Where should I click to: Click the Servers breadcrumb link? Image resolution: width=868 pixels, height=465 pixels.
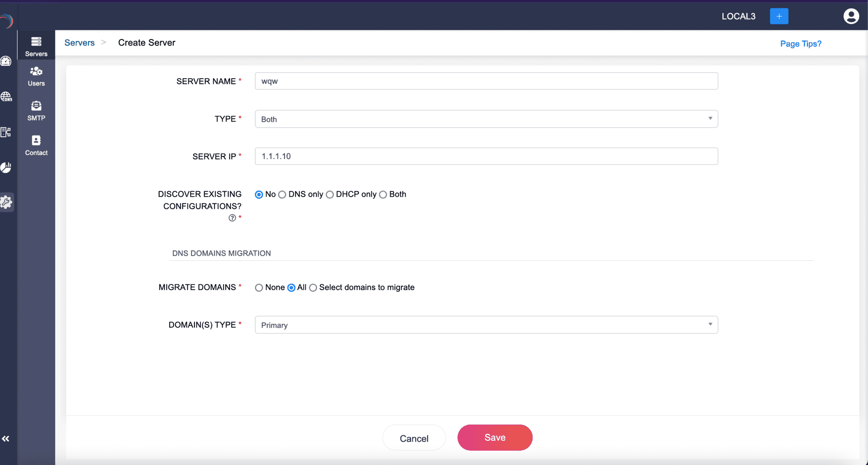79,43
